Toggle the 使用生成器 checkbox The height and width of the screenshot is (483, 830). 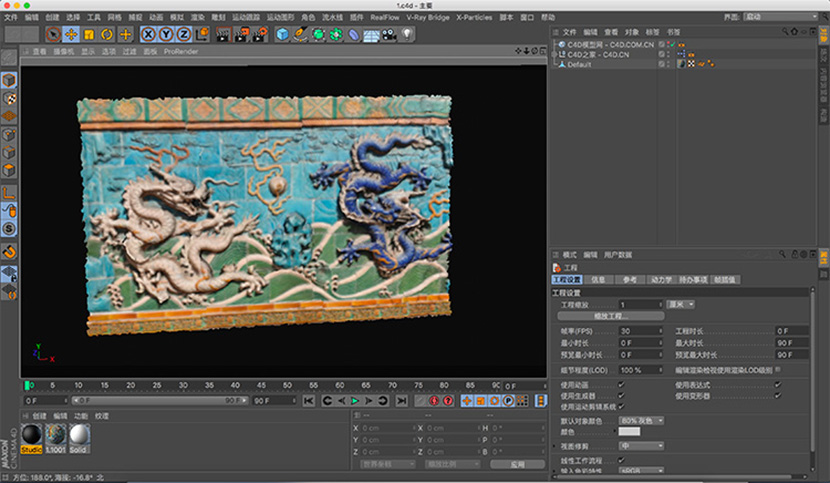(x=621, y=396)
